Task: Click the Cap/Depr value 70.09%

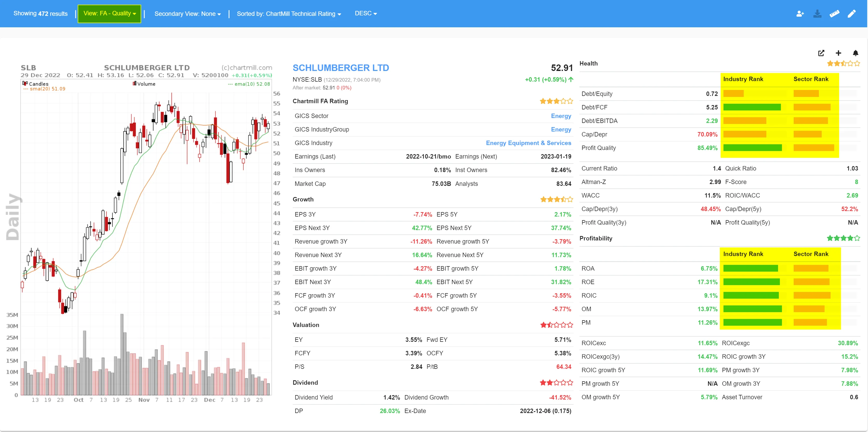Action: click(x=707, y=134)
